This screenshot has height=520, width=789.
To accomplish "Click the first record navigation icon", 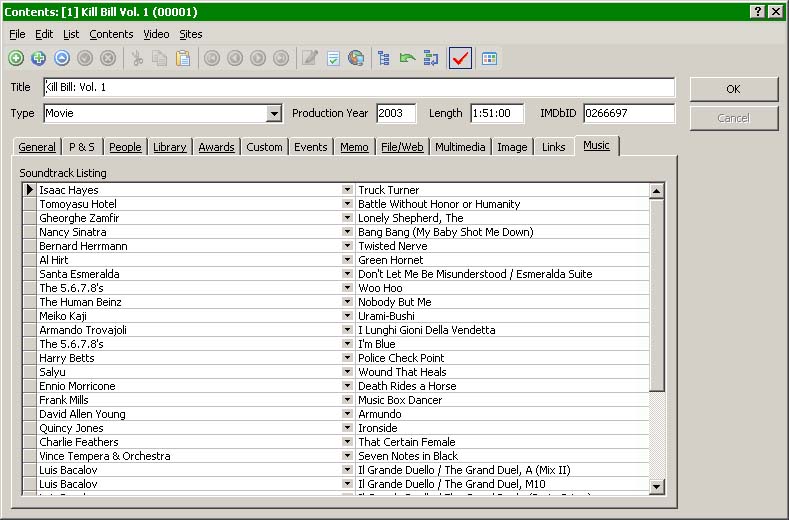I will [x=212, y=58].
